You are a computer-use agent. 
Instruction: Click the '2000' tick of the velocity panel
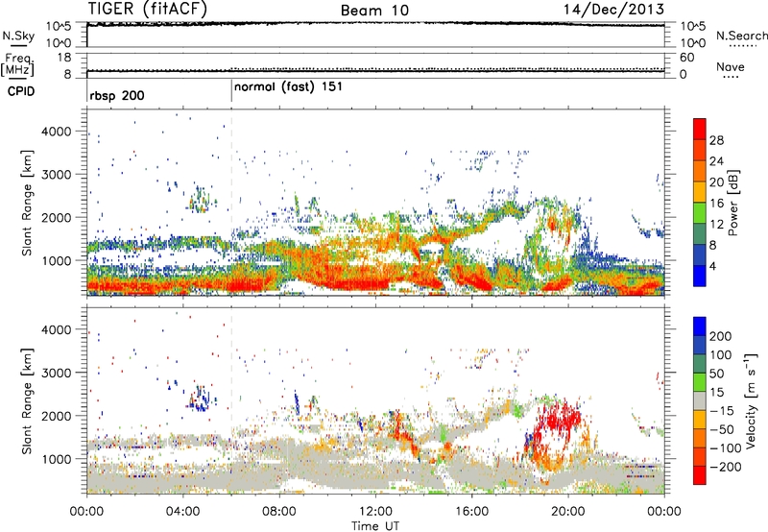(x=57, y=416)
